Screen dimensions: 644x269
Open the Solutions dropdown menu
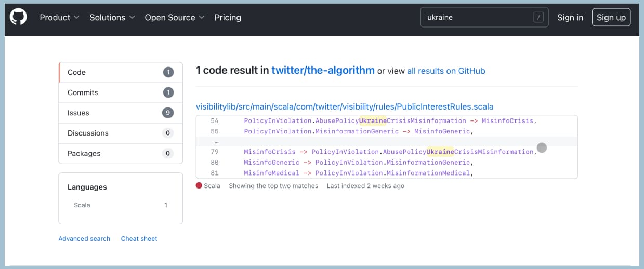(x=112, y=17)
